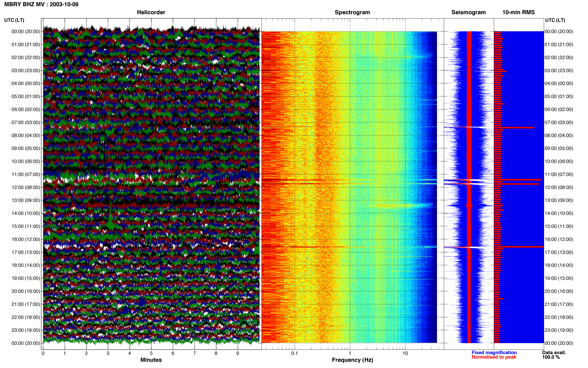Click 15:00 (11:00) on the RMS-side time axis
Screen dimensions: 588x368
[559, 226]
